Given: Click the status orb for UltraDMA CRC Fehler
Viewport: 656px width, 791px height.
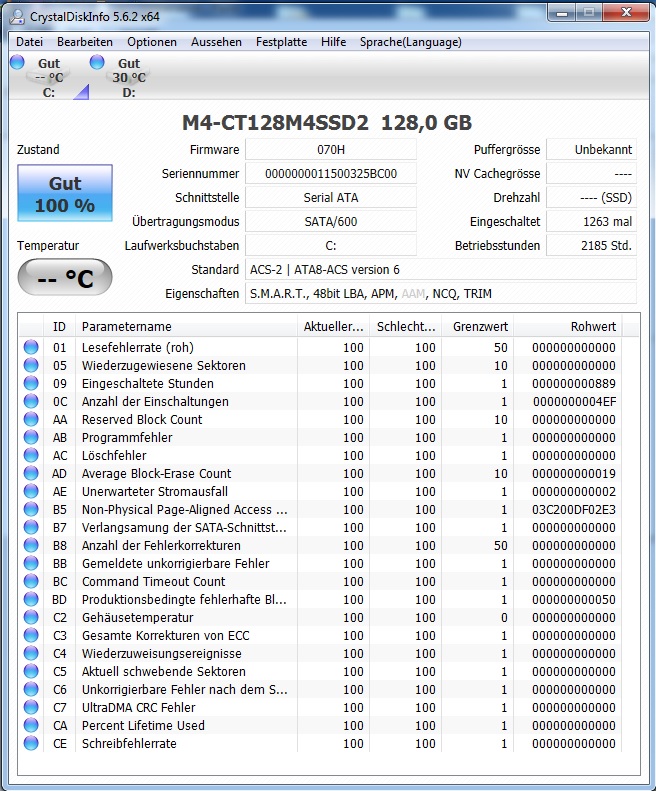Looking at the screenshot, I should [31, 707].
